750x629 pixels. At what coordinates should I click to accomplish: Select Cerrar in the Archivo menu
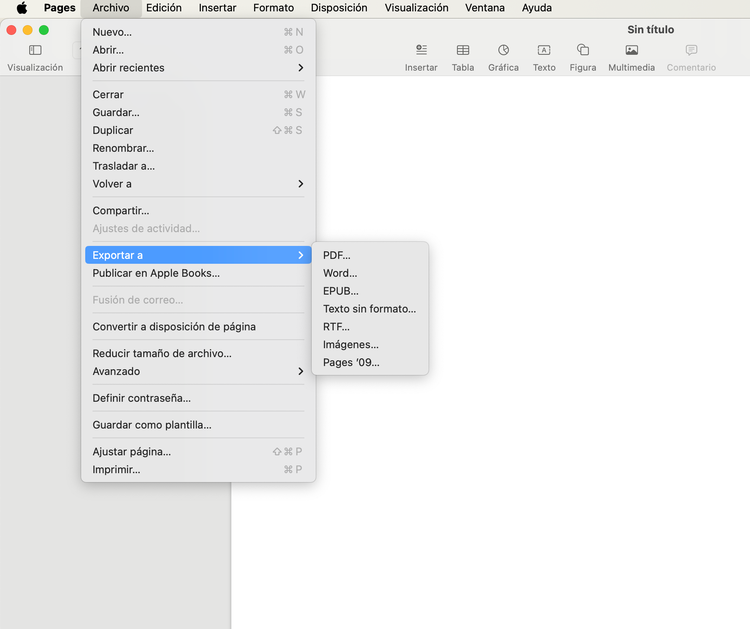pos(198,95)
